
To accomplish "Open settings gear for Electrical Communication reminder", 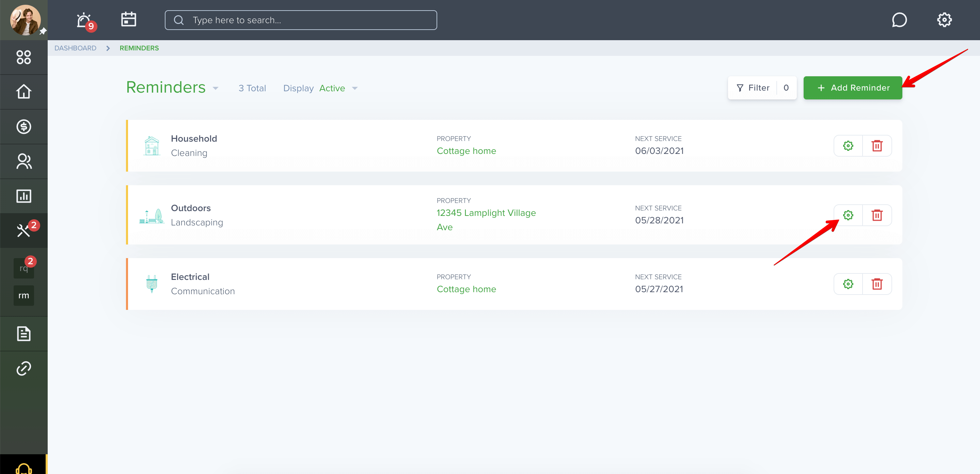I will (x=848, y=284).
